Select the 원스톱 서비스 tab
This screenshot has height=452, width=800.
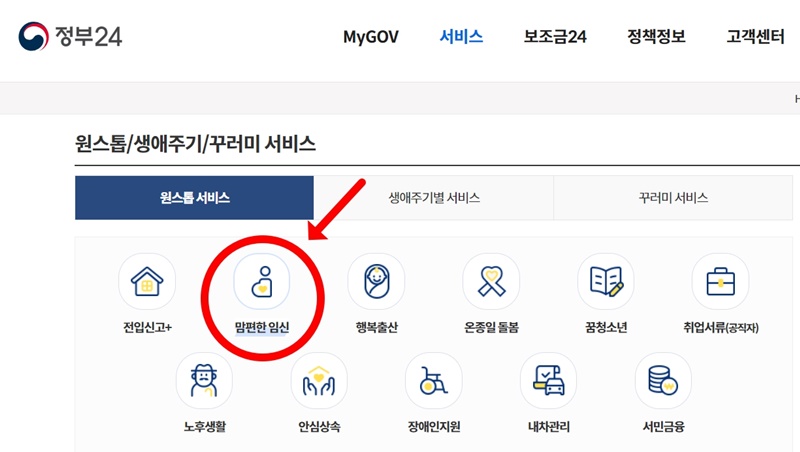pyautogui.click(x=194, y=198)
